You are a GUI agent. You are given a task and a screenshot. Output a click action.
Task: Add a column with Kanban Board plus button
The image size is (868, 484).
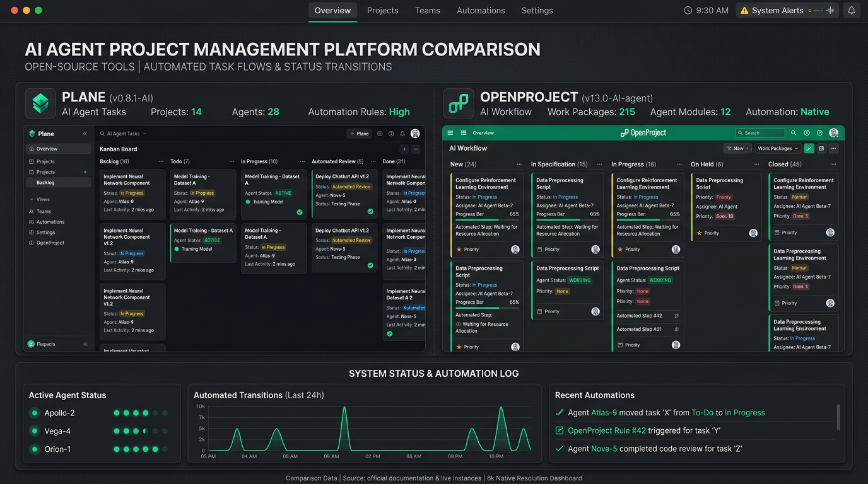(x=404, y=149)
